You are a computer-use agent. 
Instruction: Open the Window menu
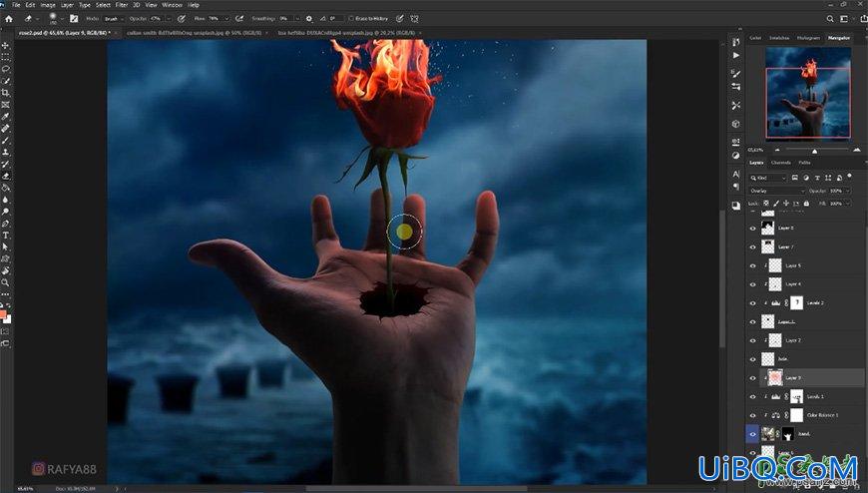[172, 4]
